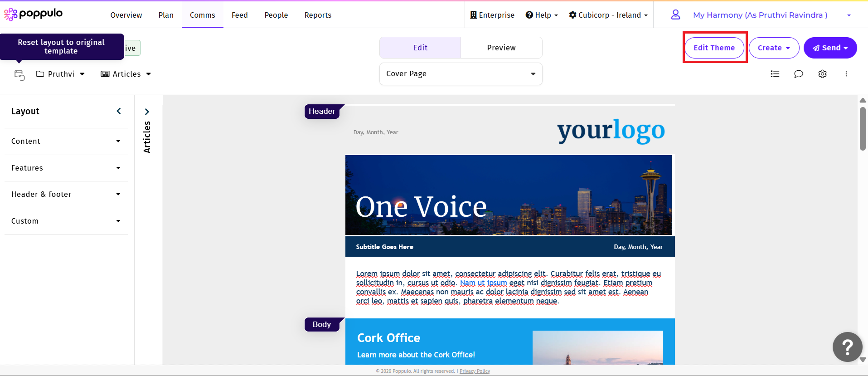The image size is (868, 376).
Task: Expand the Header & footer section
Action: click(66, 195)
